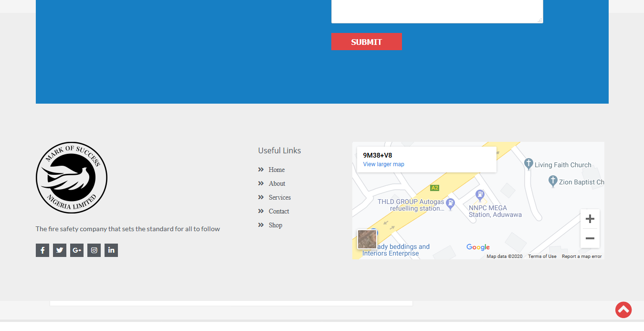Image resolution: width=644 pixels, height=331 pixels.
Task: Click the Mark of Success company logo
Action: pos(72,177)
